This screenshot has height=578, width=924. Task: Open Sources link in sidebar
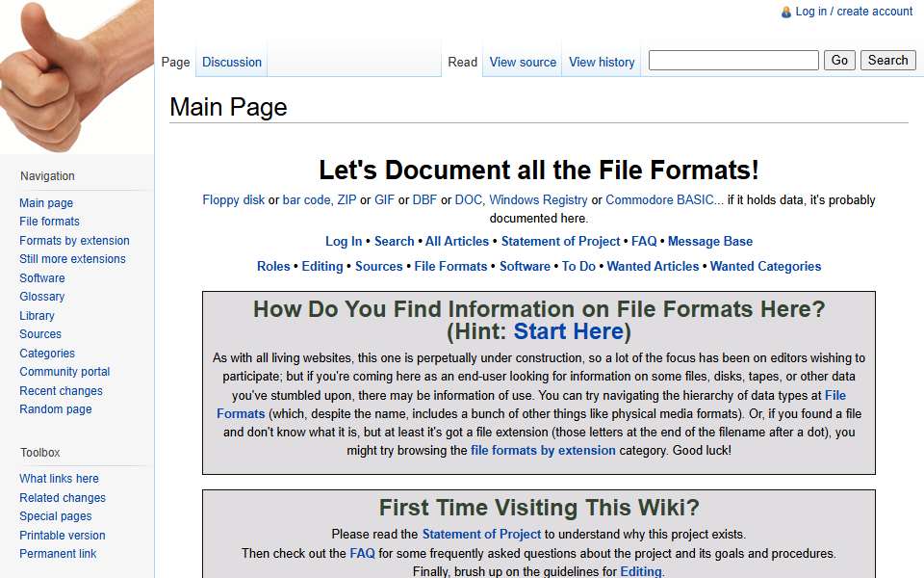[40, 334]
